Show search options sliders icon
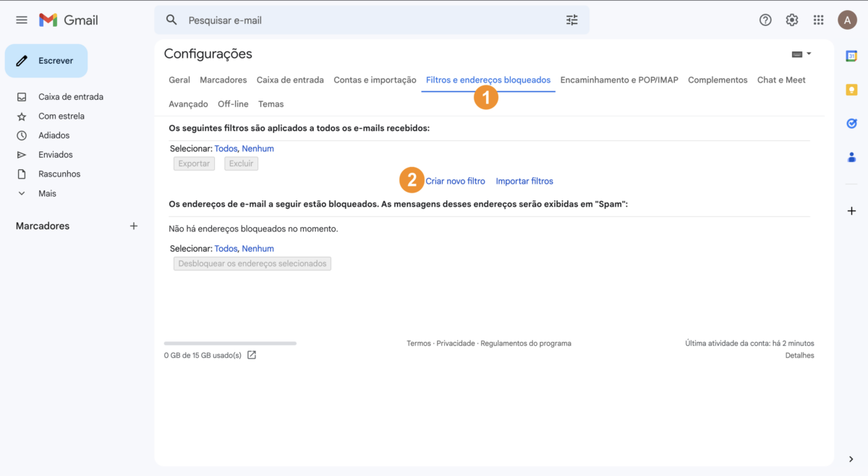 click(x=572, y=20)
